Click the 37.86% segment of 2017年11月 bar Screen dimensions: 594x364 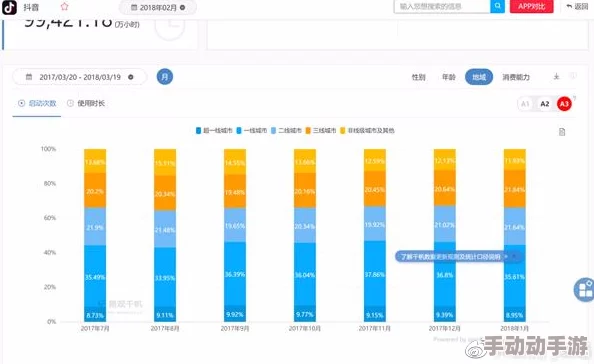[375, 273]
